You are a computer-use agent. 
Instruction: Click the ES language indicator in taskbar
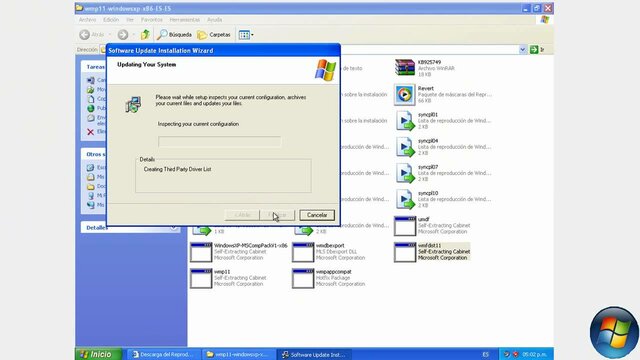tap(485, 354)
